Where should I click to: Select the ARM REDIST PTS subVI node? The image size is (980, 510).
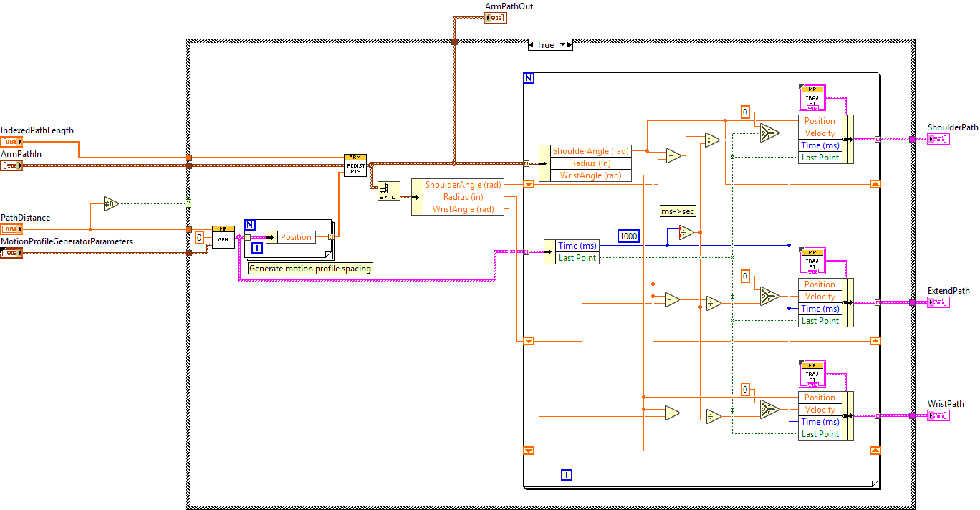tap(355, 165)
